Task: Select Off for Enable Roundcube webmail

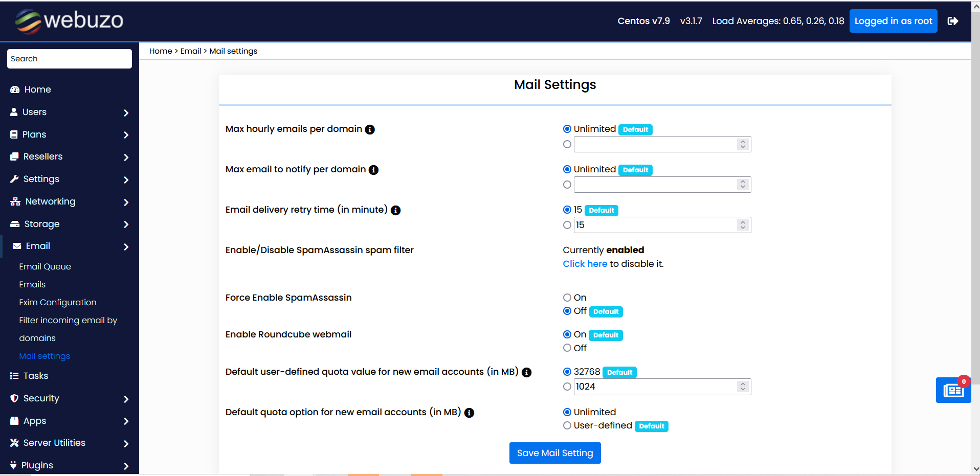Action: 567,348
